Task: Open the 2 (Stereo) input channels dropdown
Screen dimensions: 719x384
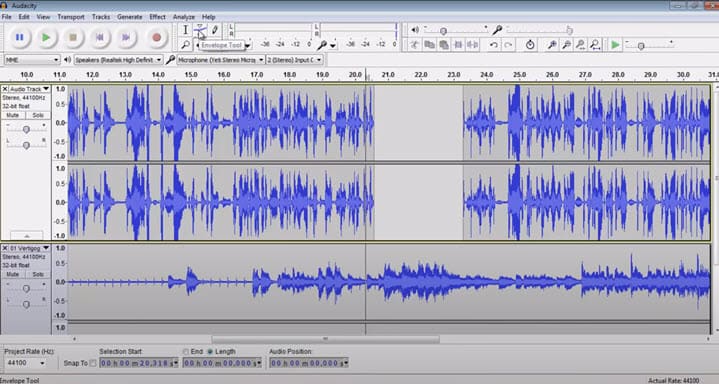Action: click(x=294, y=60)
